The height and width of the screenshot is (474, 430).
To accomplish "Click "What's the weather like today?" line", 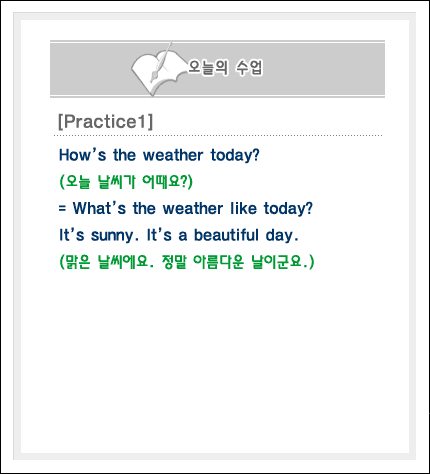I will (x=186, y=208).
